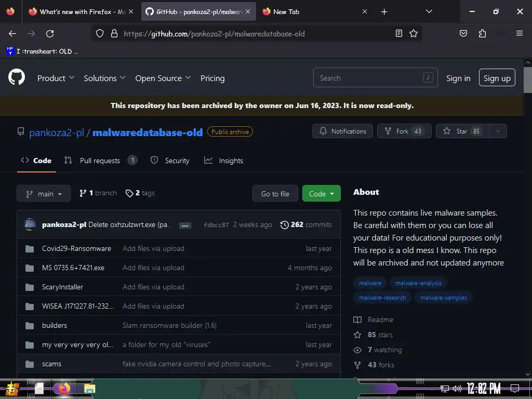The image size is (532, 399).
Task: Open the Covid29-Ransomware folder
Action: click(76, 248)
